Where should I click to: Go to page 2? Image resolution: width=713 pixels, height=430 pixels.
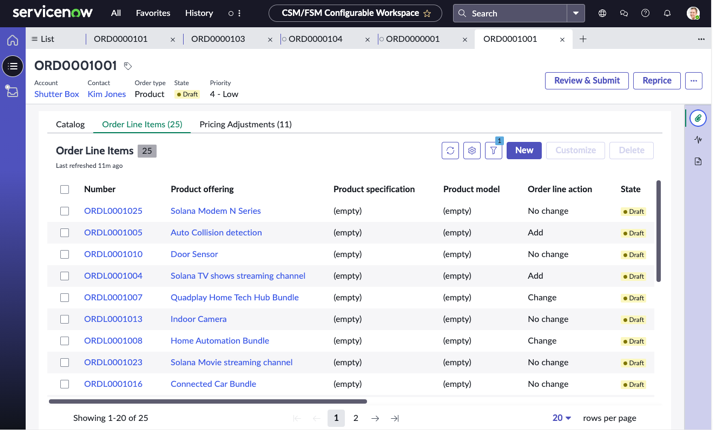coord(356,418)
